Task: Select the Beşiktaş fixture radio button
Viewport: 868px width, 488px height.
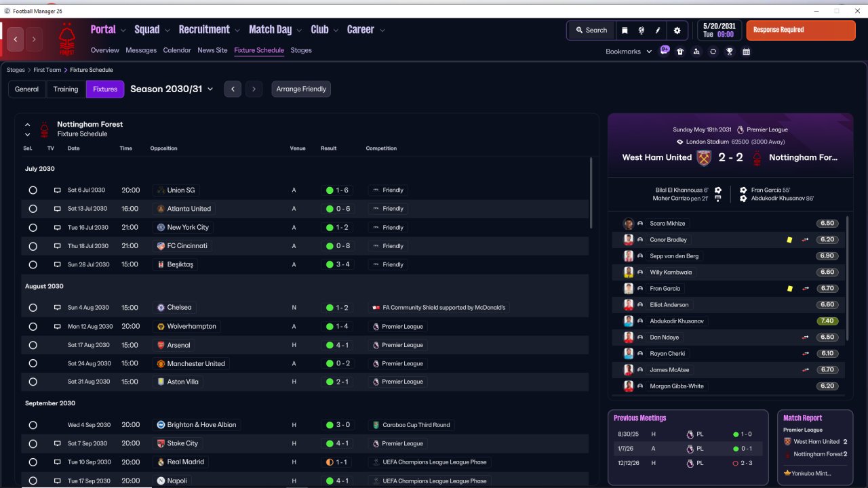Action: [x=33, y=264]
